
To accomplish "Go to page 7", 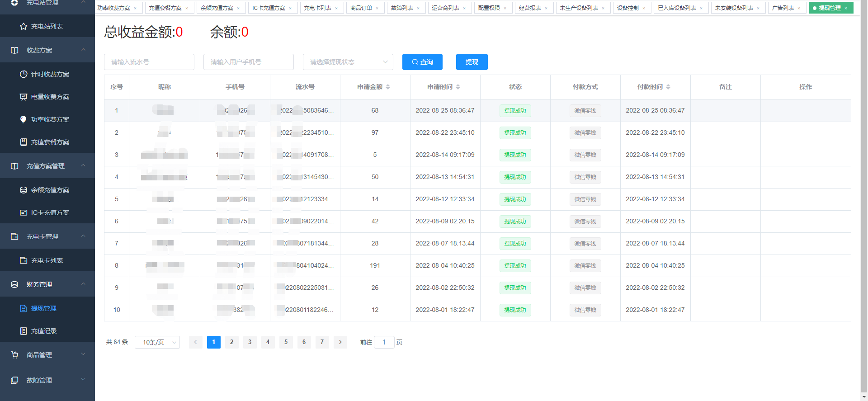I will pos(322,342).
